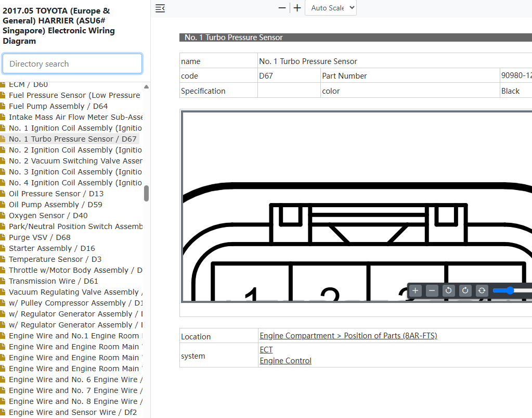
Task: Select No. 3 Ignition Coil Assembly entry
Action: [75, 172]
